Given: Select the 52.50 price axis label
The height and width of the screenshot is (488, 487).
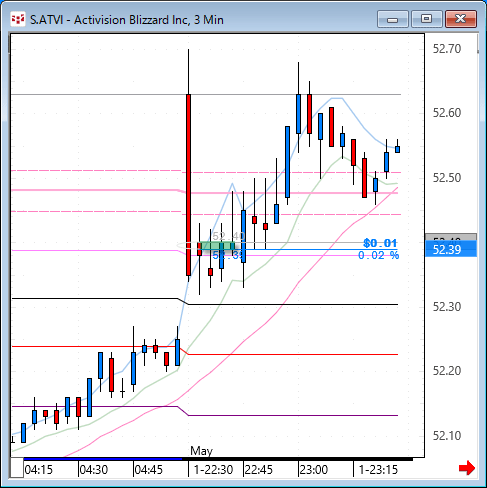Looking at the screenshot, I should [x=447, y=178].
